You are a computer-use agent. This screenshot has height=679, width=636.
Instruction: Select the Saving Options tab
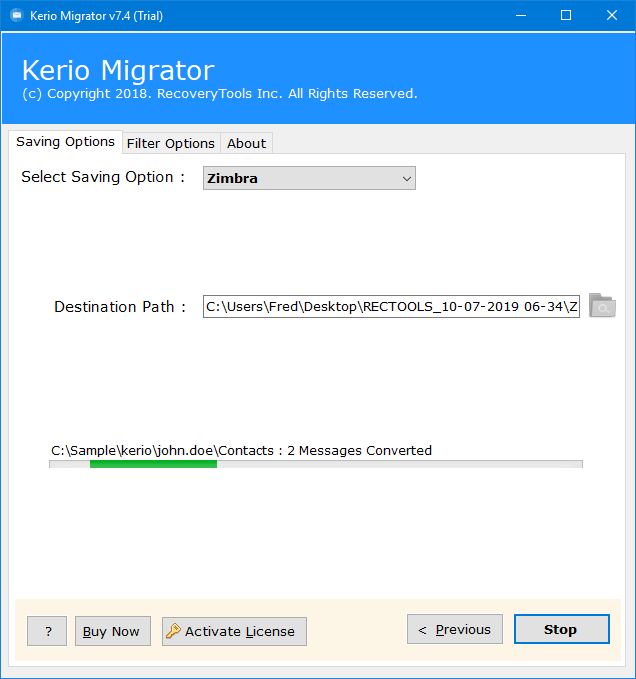[65, 142]
